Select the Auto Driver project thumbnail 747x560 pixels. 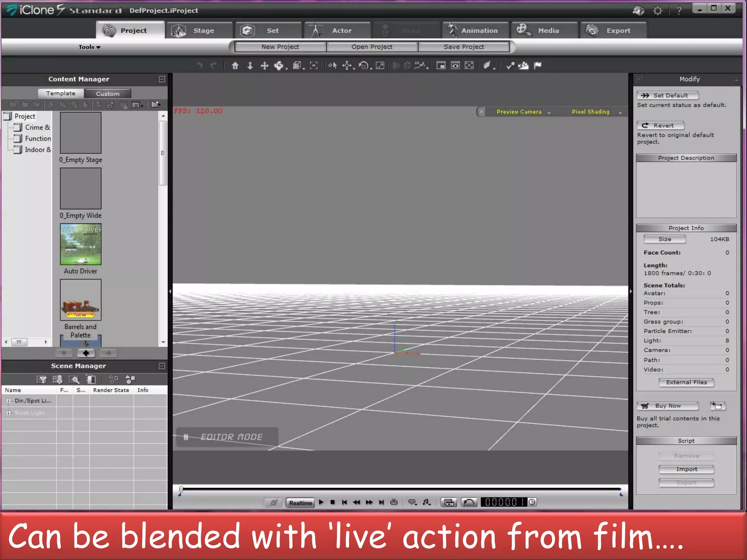click(81, 244)
